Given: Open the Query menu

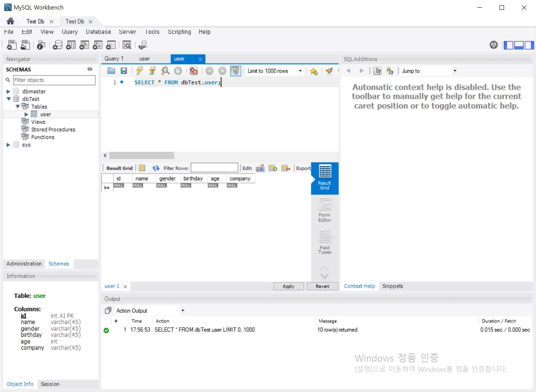Looking at the screenshot, I should 70,32.
